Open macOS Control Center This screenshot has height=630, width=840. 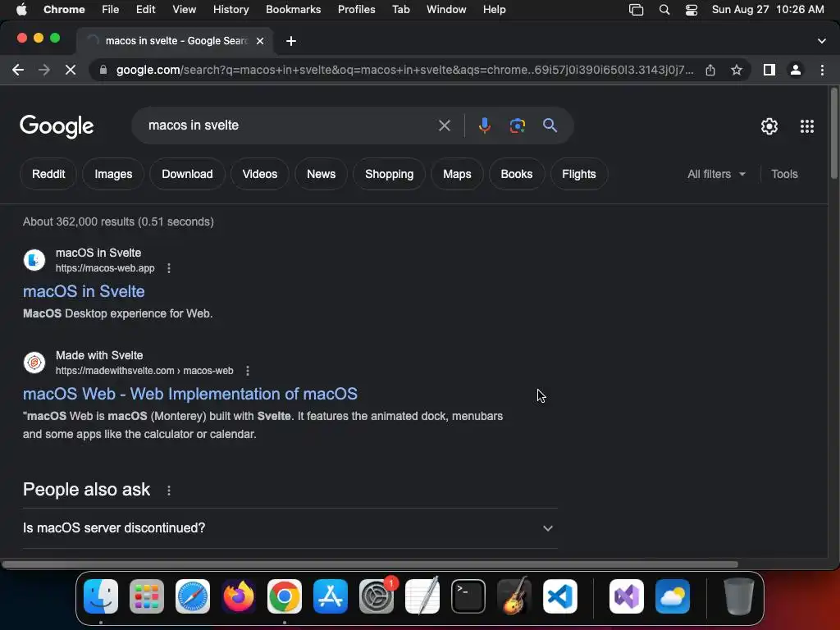point(691,10)
